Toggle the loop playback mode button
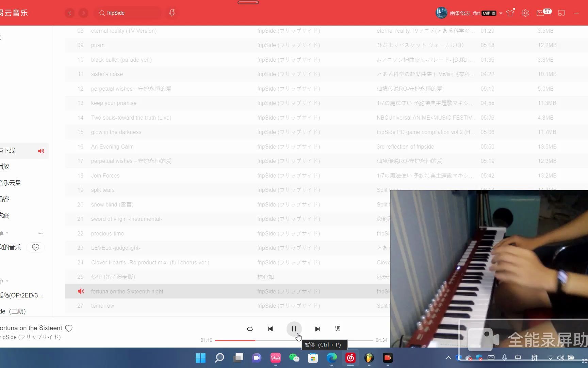 pos(250,329)
